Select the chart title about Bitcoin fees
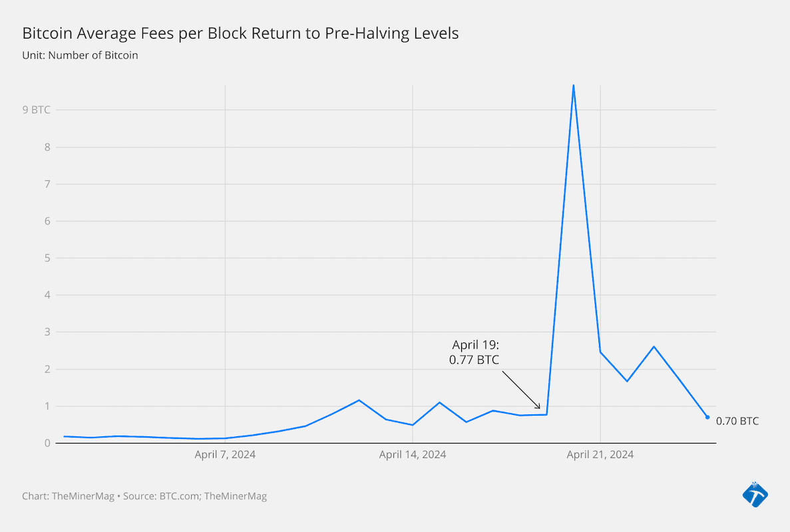The width and height of the screenshot is (790, 532). (x=240, y=33)
